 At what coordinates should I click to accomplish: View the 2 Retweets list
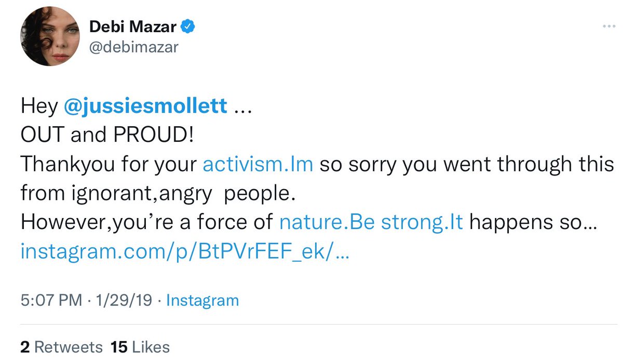pyautogui.click(x=61, y=347)
